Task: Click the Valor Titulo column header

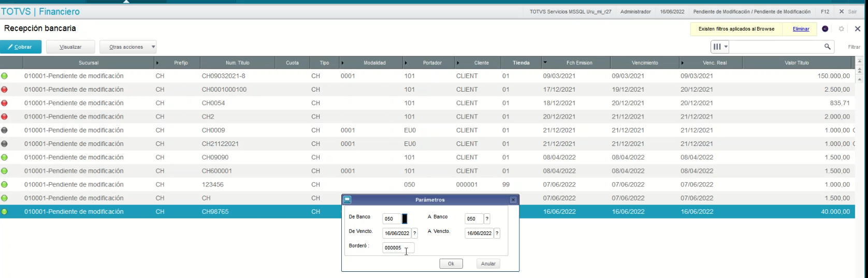Action: (797, 63)
